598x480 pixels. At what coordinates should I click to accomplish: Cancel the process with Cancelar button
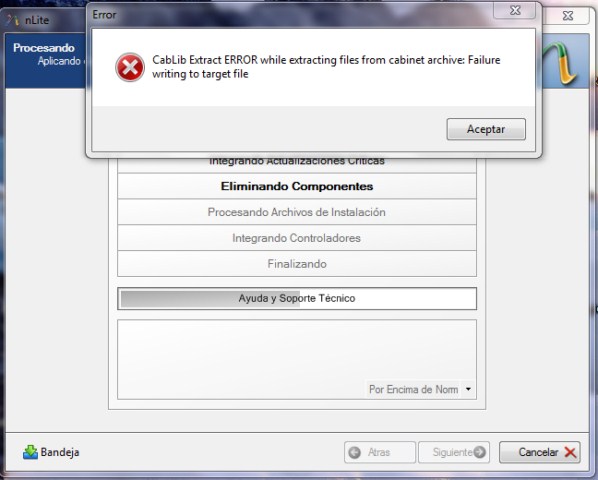[540, 453]
